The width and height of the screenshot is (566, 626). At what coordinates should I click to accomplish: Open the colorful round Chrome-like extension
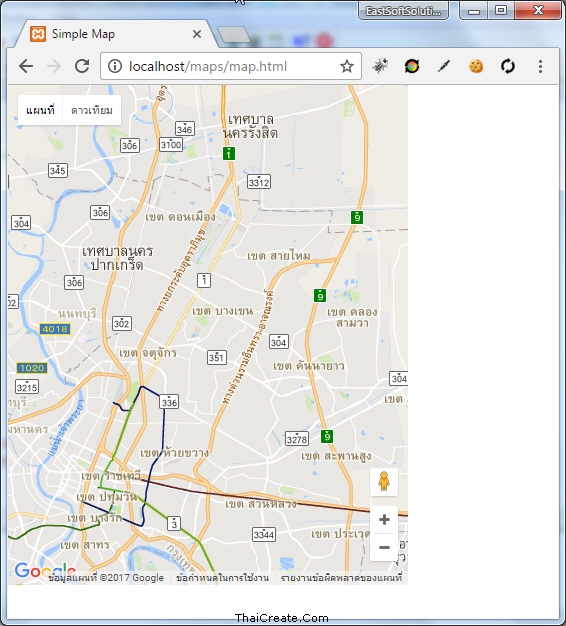point(412,66)
